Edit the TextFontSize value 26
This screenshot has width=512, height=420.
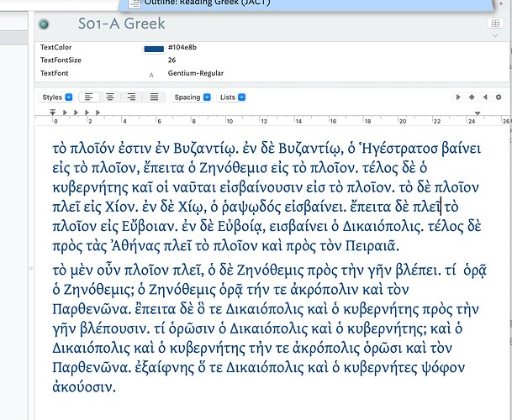coord(172,60)
